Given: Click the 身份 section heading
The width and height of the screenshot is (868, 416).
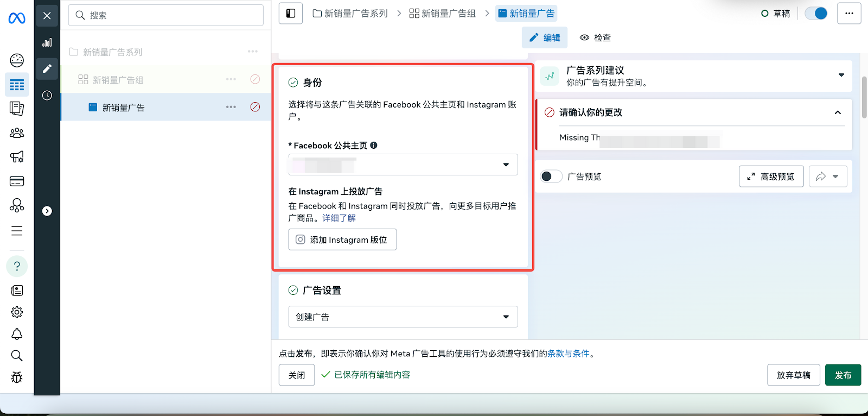Looking at the screenshot, I should (x=312, y=83).
